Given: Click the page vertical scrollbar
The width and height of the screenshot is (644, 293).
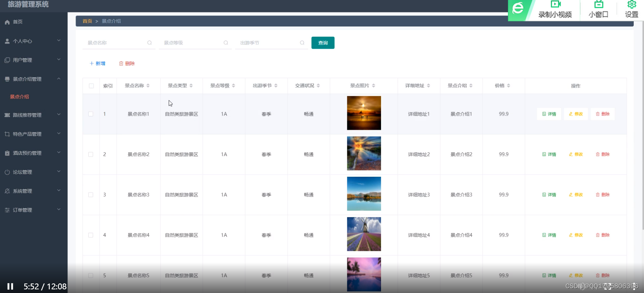Looking at the screenshot, I should tap(643, 125).
